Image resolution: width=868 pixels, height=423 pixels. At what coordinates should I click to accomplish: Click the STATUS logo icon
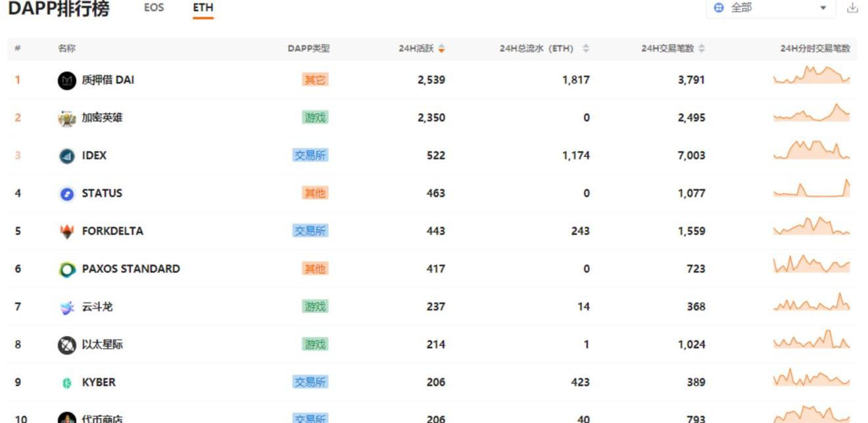67,193
